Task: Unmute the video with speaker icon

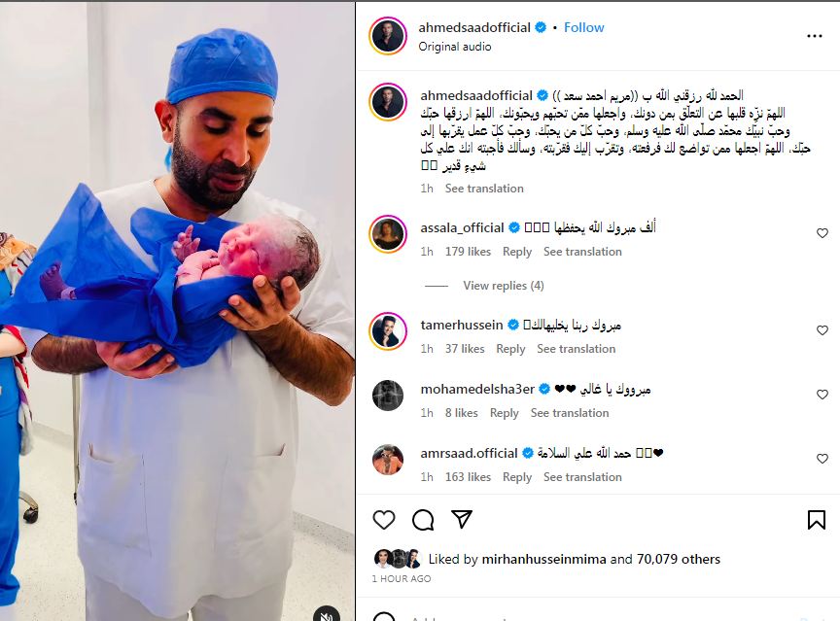Action: click(327, 615)
